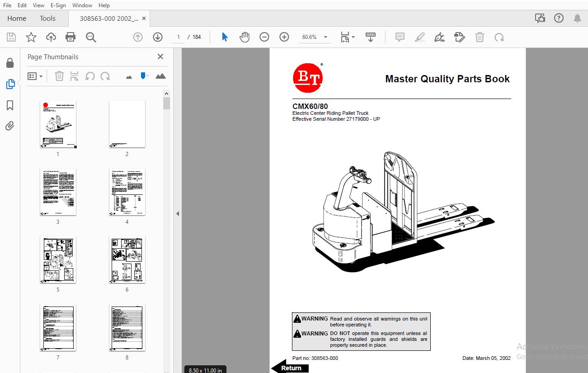Print the document using the printer icon
Screen dimensions: 588x373
(x=71, y=37)
